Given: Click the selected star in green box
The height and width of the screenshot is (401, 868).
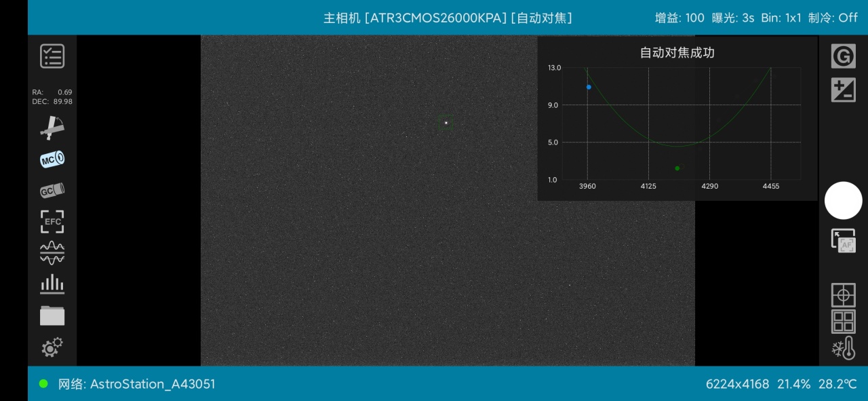Looking at the screenshot, I should 446,123.
